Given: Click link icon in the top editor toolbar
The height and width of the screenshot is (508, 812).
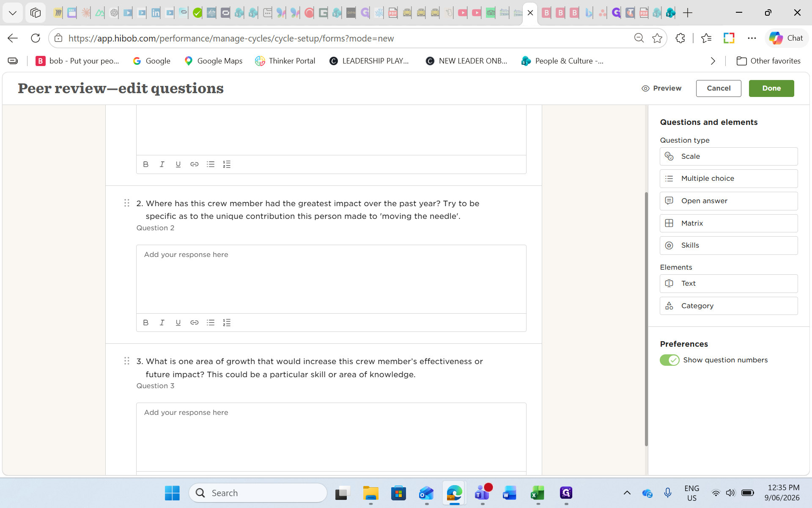Looking at the screenshot, I should 194,164.
